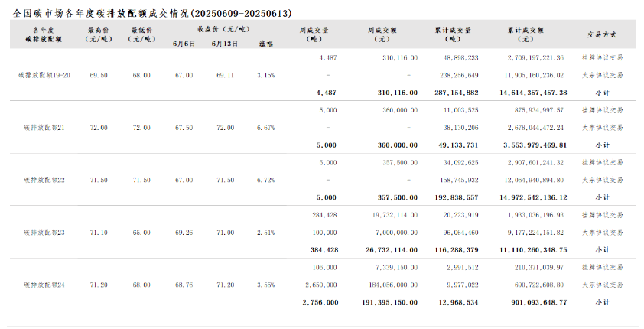Click the 碳排放配额23 row label
Screen dimensions: 644x329
pos(44,233)
